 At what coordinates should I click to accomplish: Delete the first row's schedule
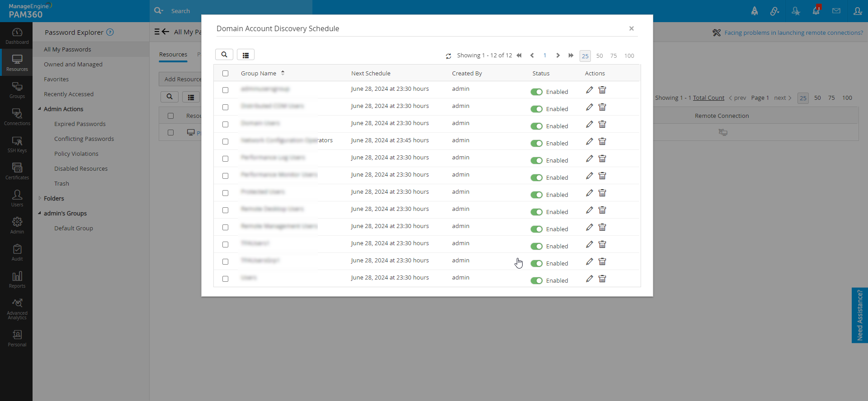tap(602, 90)
